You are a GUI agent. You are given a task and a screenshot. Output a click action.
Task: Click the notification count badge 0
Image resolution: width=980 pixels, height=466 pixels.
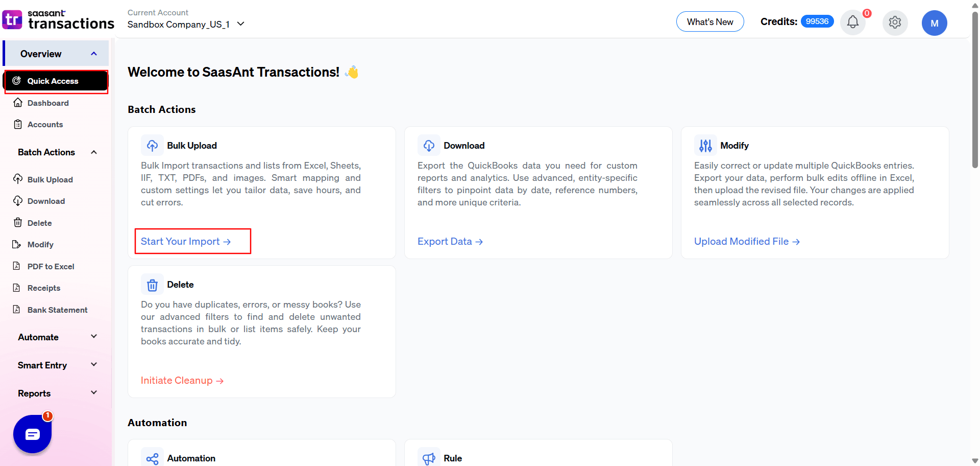click(x=867, y=13)
